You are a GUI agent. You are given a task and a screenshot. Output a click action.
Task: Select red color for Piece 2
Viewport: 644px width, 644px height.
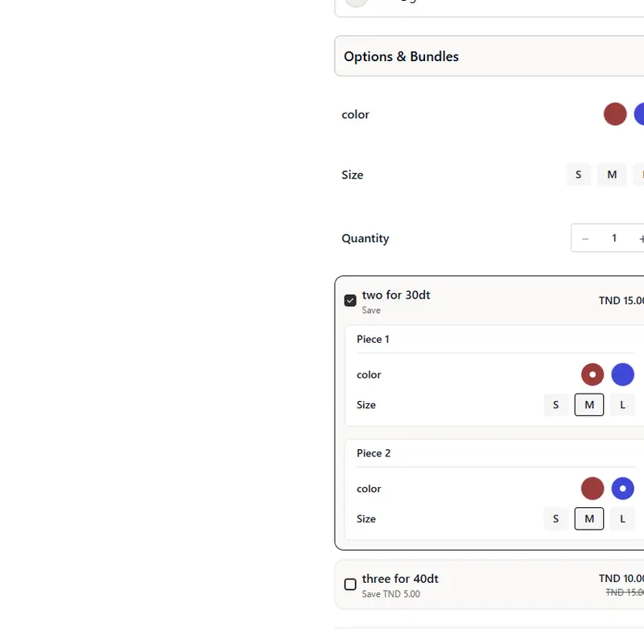[592, 489]
